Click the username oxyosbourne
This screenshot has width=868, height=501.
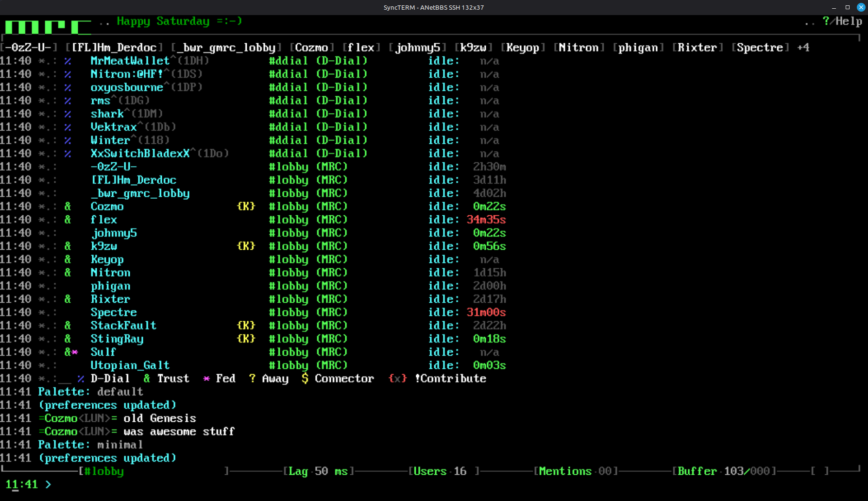pyautogui.click(x=127, y=87)
